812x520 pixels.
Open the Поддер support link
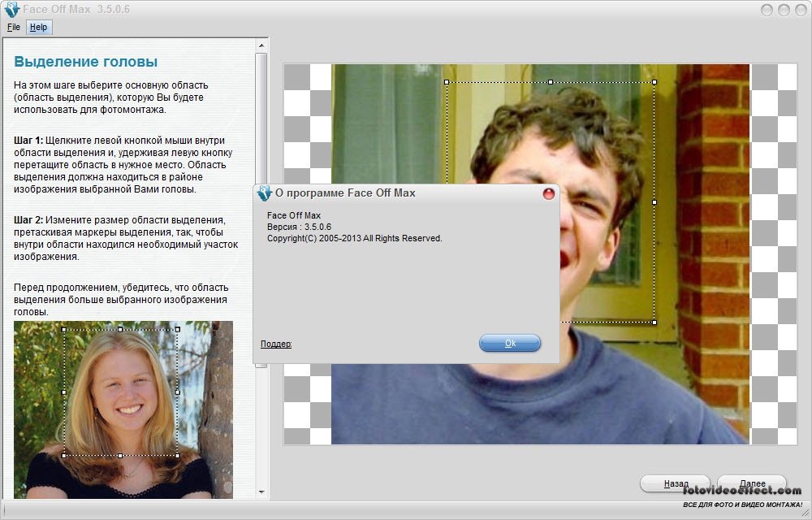[276, 344]
